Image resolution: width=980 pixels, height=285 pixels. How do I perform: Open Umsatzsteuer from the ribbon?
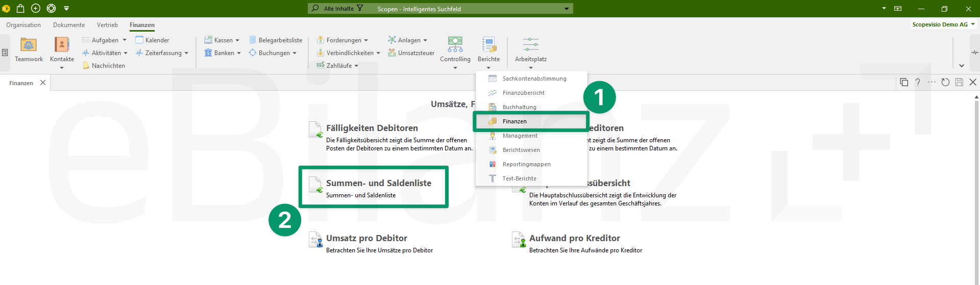click(411, 53)
